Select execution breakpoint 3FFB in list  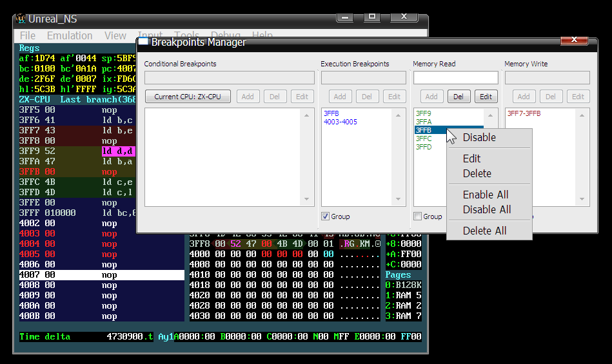pyautogui.click(x=331, y=113)
